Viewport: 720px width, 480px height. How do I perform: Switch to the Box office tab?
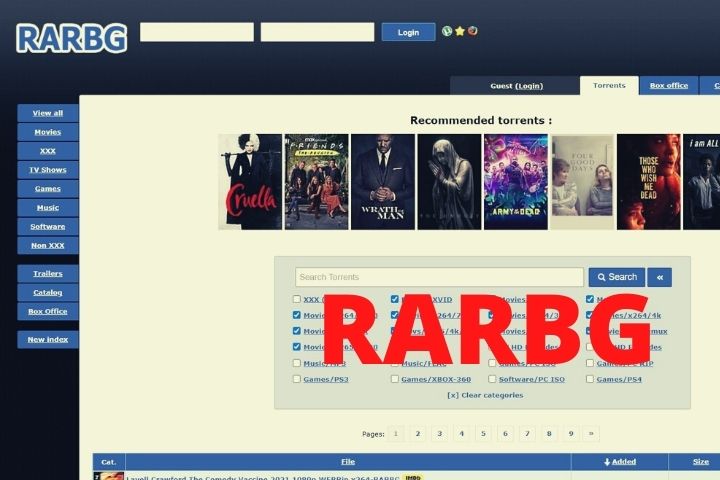pos(669,85)
